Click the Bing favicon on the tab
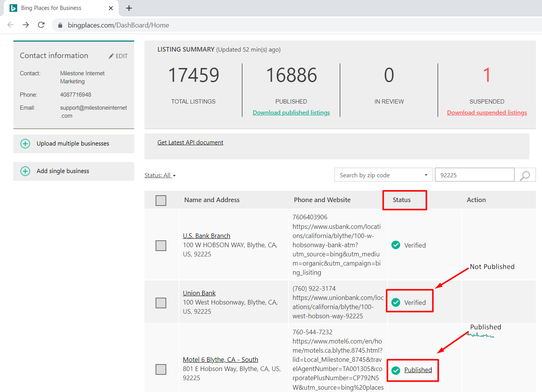Viewport: 542px width, 392px height. [13, 8]
